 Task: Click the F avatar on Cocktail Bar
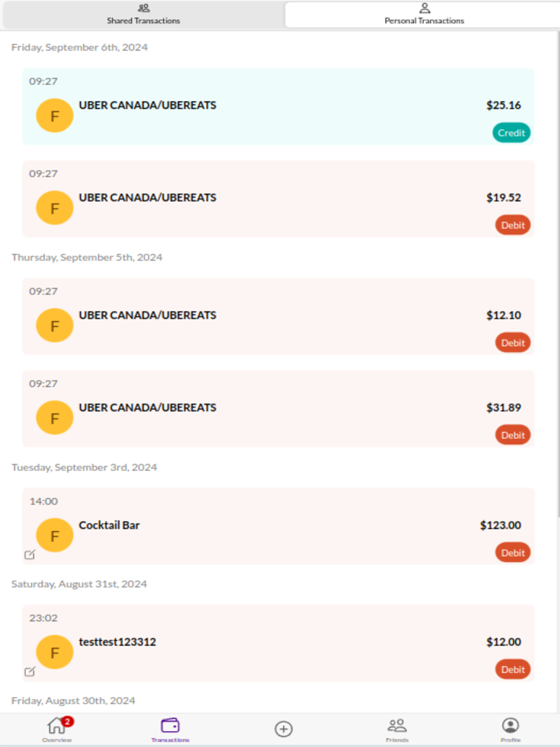[x=54, y=535]
